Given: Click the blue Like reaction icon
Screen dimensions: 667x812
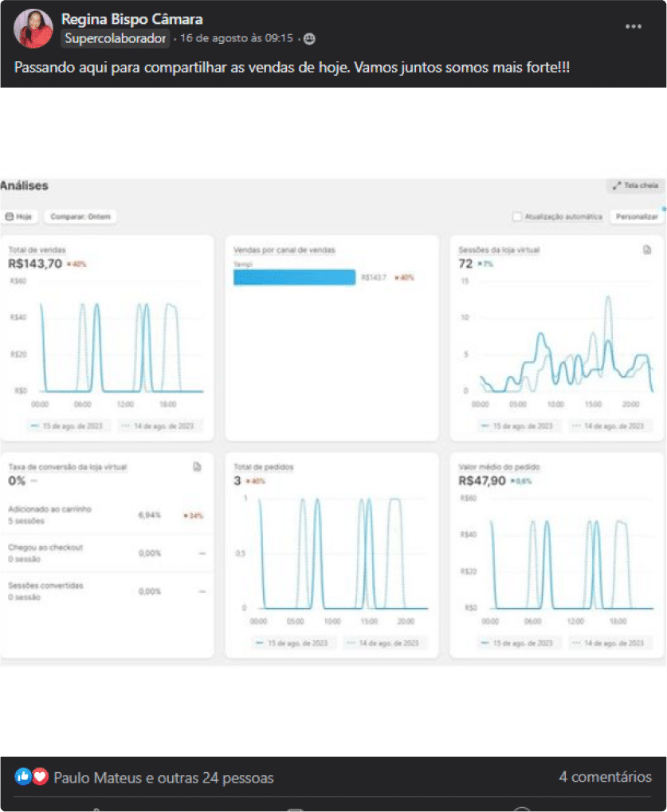Looking at the screenshot, I should tap(23, 777).
